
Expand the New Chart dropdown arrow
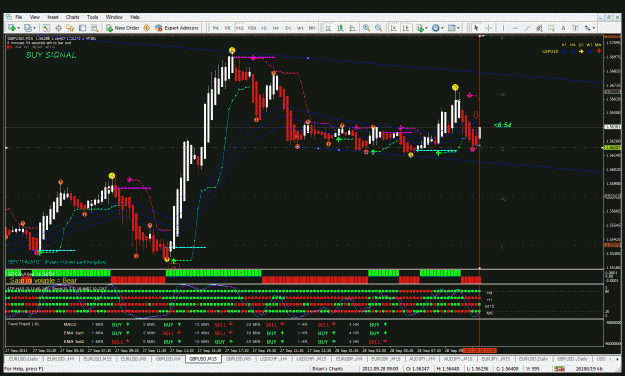pos(18,28)
